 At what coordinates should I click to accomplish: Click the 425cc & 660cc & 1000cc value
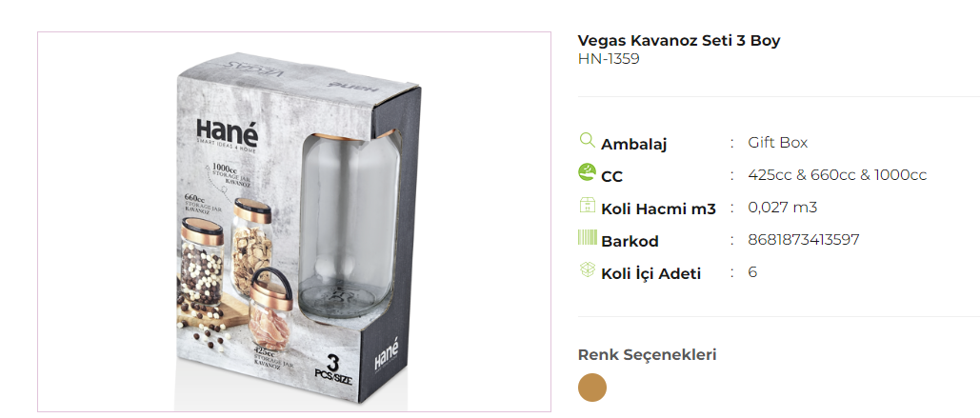837,175
